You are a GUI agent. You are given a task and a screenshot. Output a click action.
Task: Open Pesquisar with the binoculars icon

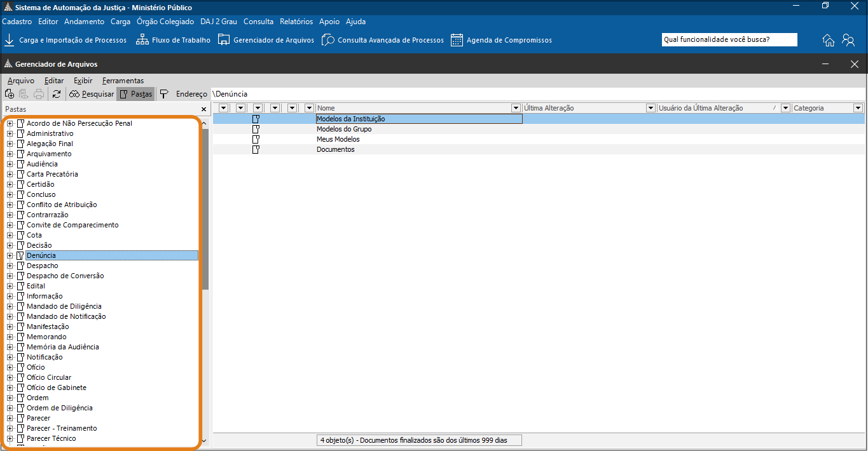coord(92,94)
